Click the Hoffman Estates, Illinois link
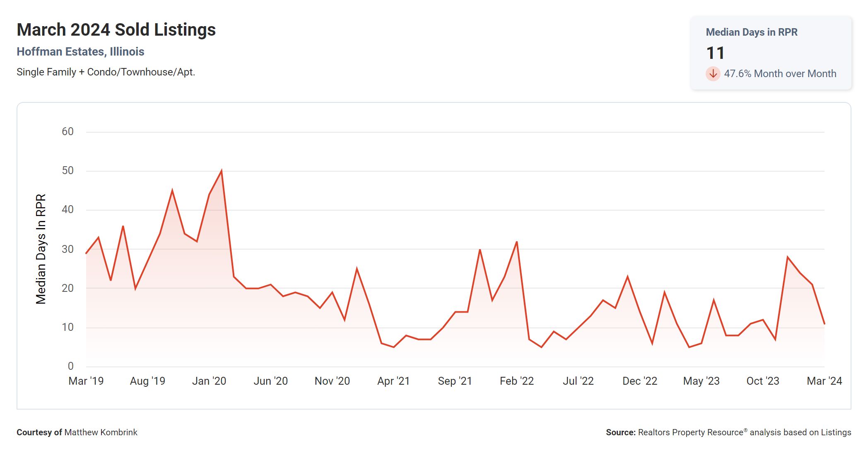The image size is (868, 456). (x=80, y=52)
